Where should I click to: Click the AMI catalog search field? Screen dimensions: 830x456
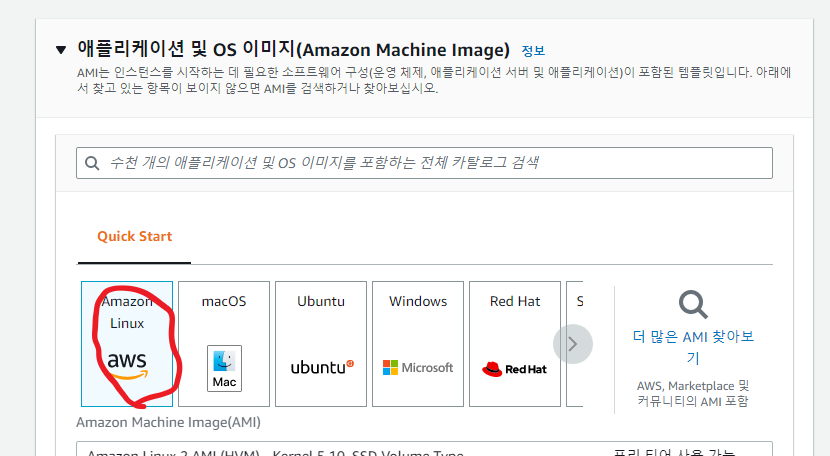tap(424, 163)
